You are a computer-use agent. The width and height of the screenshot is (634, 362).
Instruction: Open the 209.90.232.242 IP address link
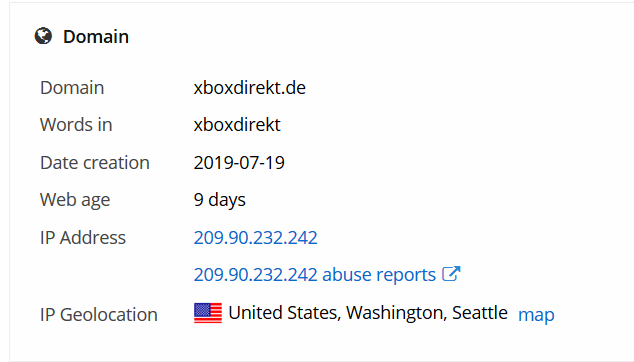pos(256,237)
